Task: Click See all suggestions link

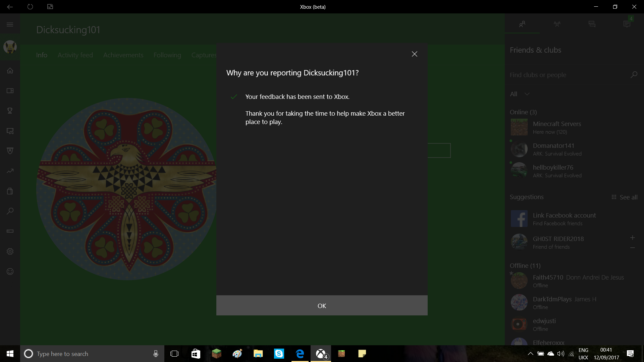Action: point(625,197)
